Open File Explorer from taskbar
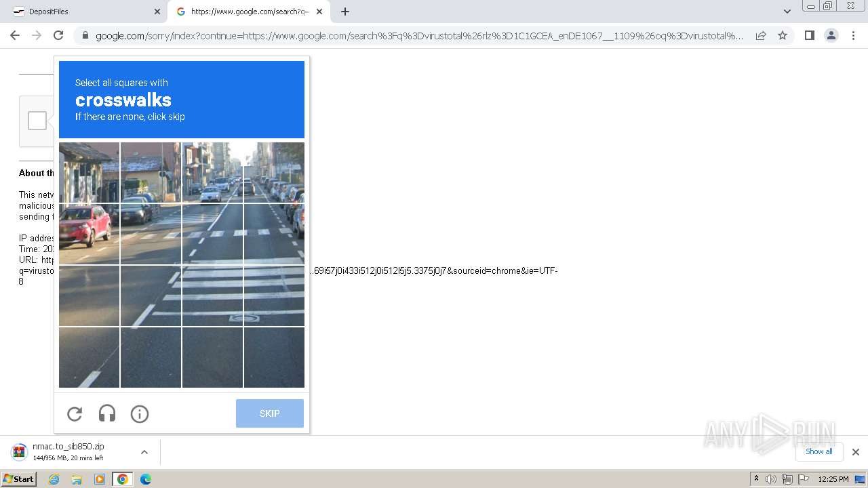 77,479
